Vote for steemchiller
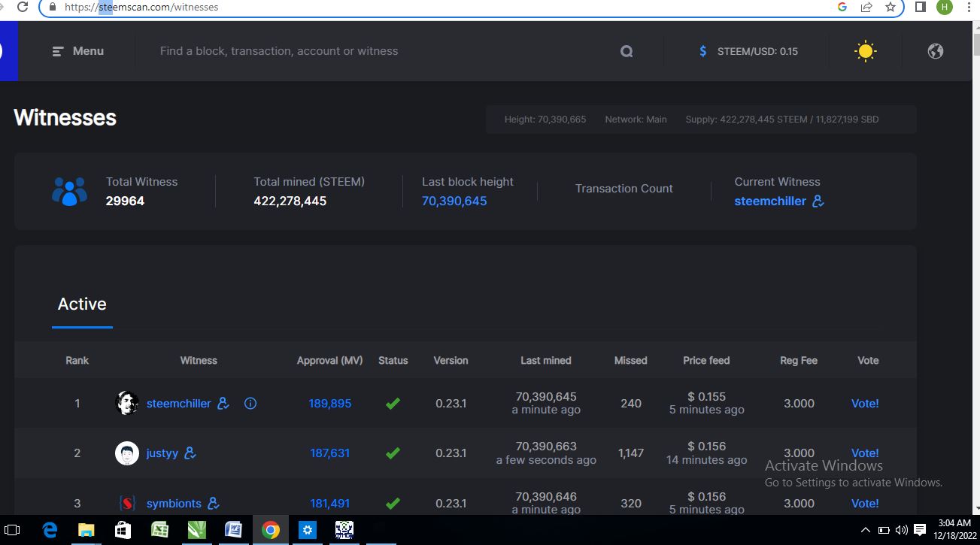Screen dimensions: 980x545 (865, 404)
